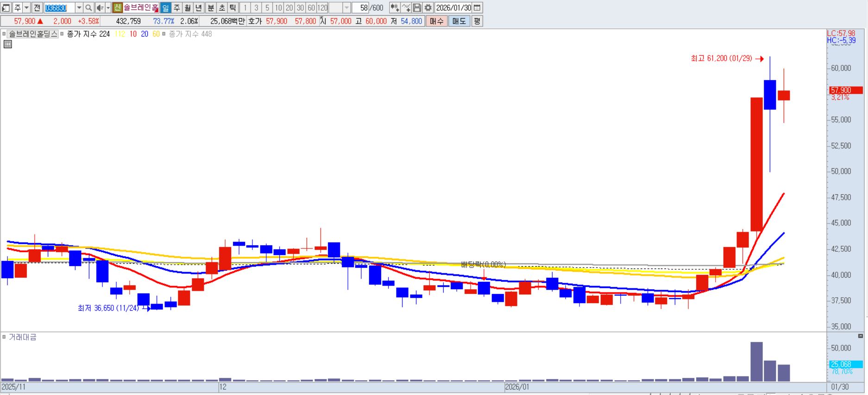Open the chart settings gear icon
The height and width of the screenshot is (395, 868).
[x=428, y=8]
